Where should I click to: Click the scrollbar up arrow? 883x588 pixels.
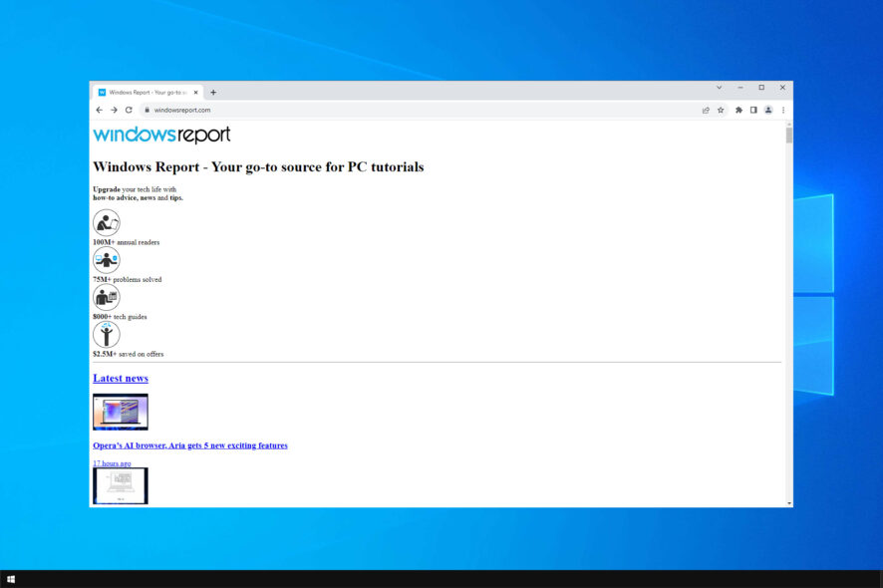(x=789, y=124)
